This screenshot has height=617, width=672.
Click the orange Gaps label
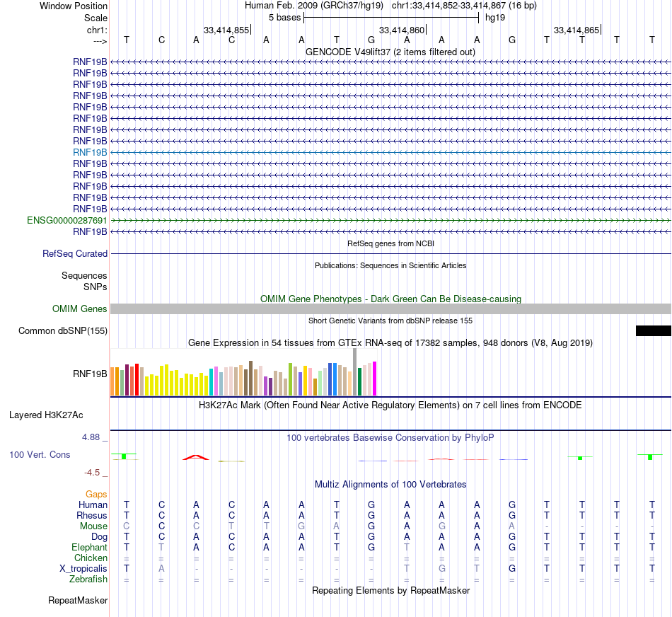point(96,495)
